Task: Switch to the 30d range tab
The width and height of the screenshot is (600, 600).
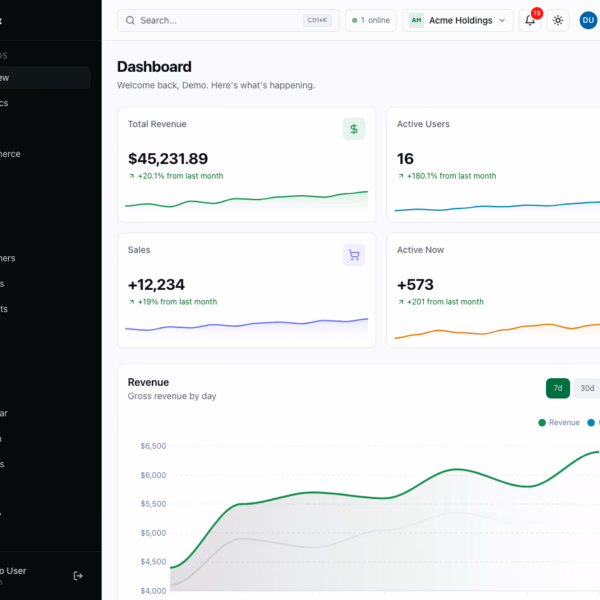Action: click(587, 388)
